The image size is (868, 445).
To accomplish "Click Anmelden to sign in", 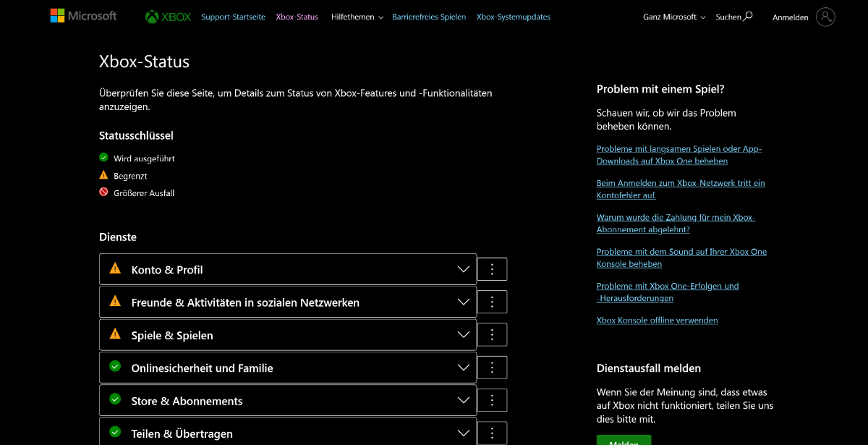I will pyautogui.click(x=791, y=17).
